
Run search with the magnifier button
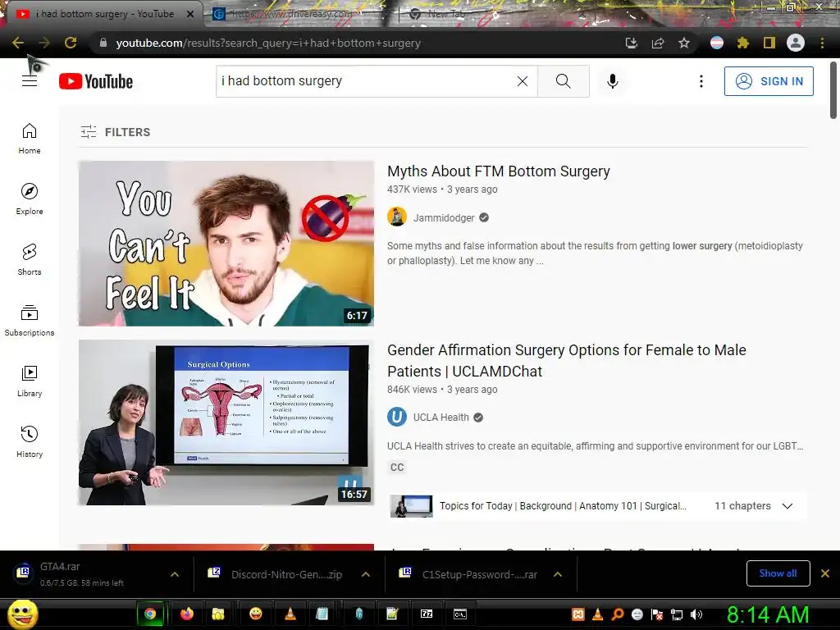(x=563, y=81)
